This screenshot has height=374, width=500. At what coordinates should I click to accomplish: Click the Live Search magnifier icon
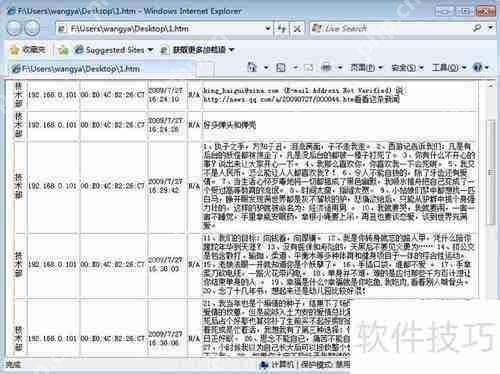[477, 28]
